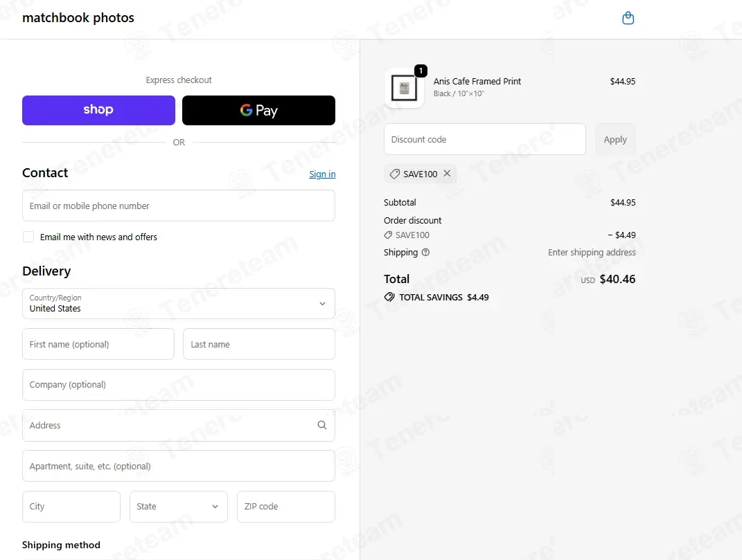Image resolution: width=742 pixels, height=560 pixels.
Task: Follow the Sign in link
Action: 322,174
